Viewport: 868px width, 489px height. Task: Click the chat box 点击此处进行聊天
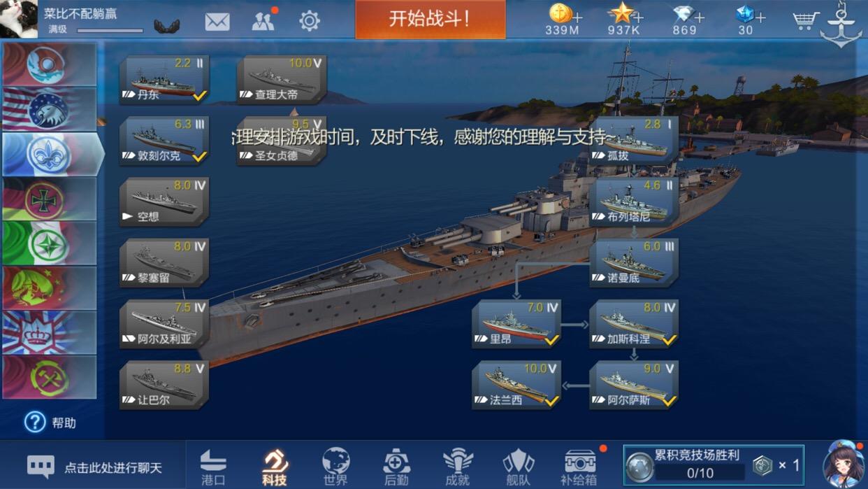coord(94,467)
